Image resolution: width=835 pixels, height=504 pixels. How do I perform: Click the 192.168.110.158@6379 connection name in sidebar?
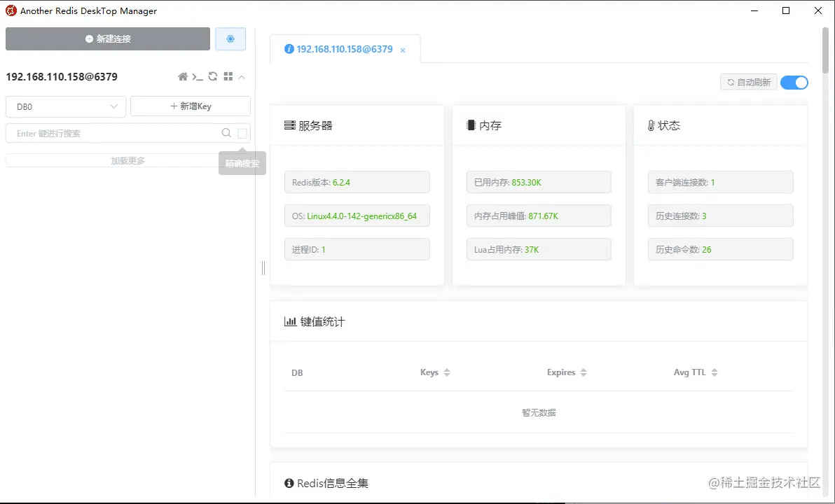tap(62, 76)
